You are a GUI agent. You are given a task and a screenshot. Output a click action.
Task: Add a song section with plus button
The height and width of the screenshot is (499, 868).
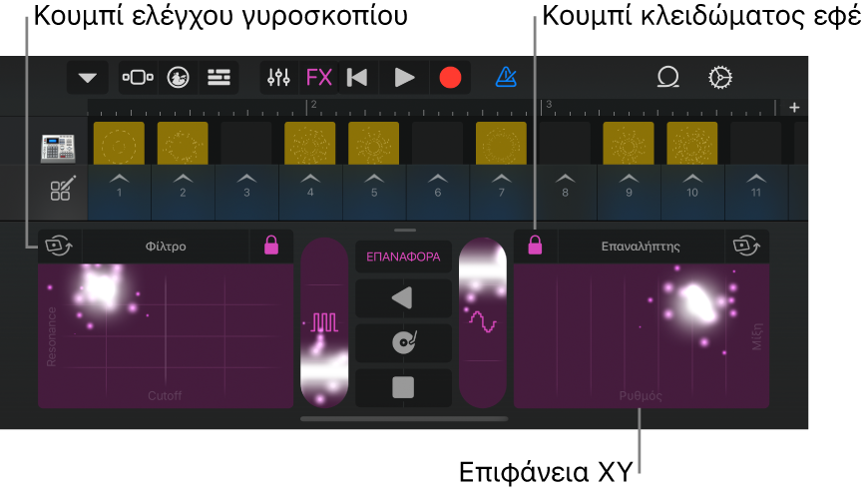[794, 108]
